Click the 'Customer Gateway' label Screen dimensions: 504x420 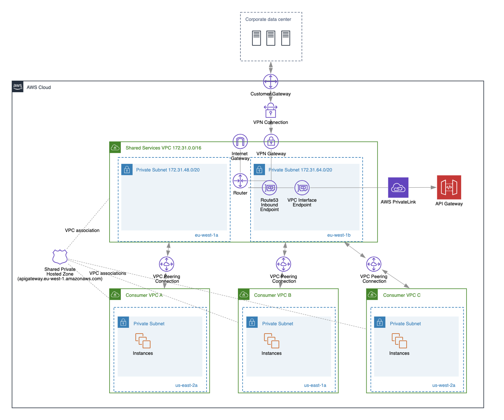pyautogui.click(x=270, y=94)
